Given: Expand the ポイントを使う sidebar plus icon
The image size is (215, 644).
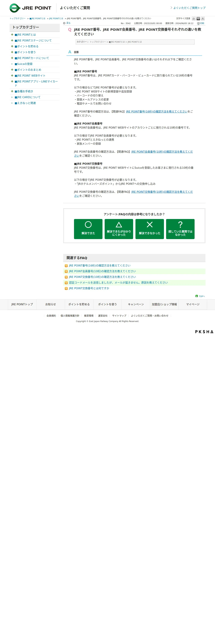Looking at the screenshot, I should [x=12, y=52].
